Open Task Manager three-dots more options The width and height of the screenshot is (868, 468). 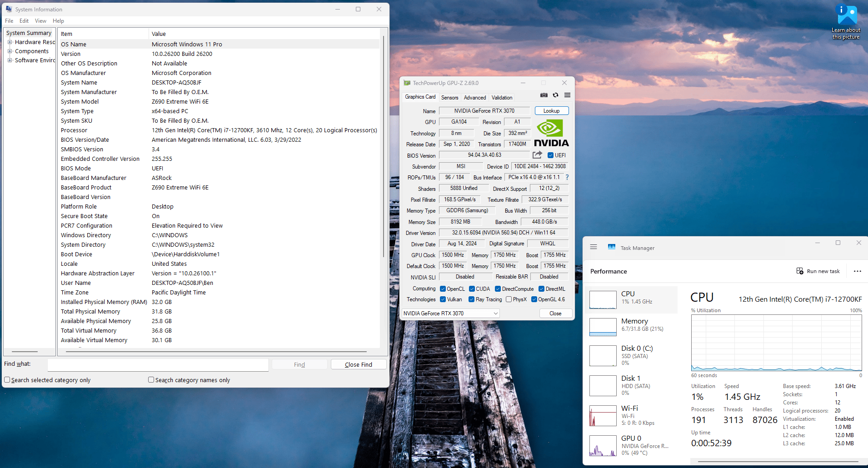[857, 271]
